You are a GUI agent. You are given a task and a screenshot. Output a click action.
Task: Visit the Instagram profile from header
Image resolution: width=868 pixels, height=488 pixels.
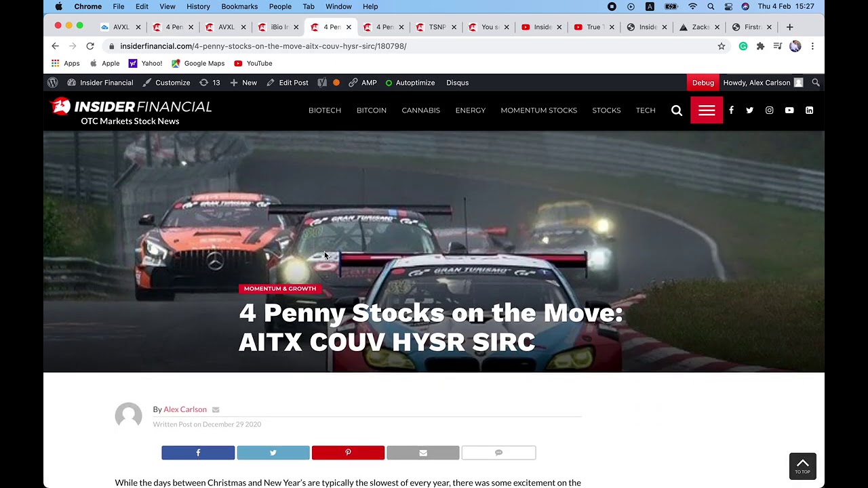(769, 110)
